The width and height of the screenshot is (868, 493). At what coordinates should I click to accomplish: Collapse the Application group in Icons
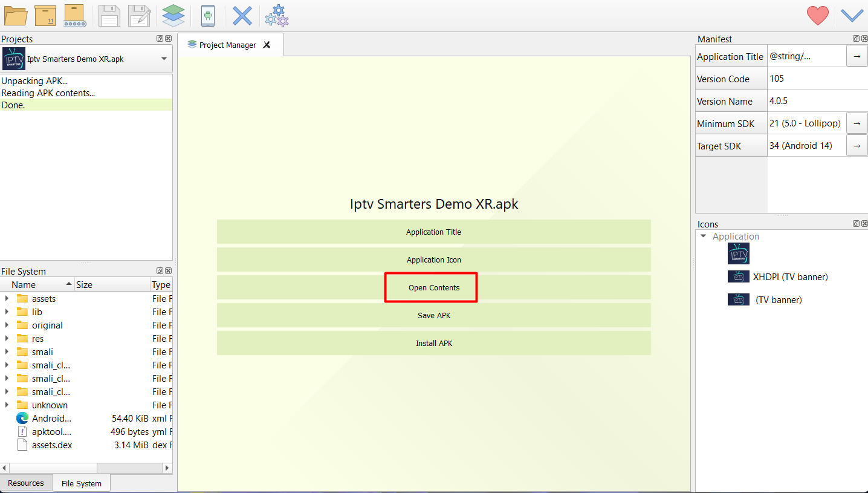(x=703, y=237)
